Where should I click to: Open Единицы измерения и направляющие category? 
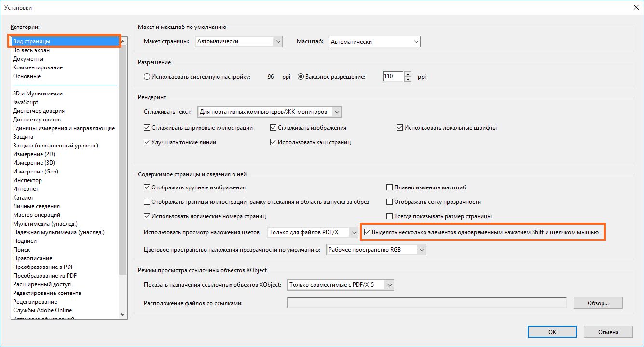click(65, 128)
